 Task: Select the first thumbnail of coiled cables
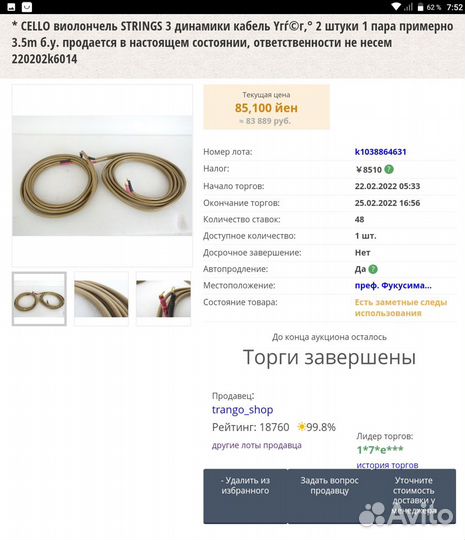click(39, 299)
